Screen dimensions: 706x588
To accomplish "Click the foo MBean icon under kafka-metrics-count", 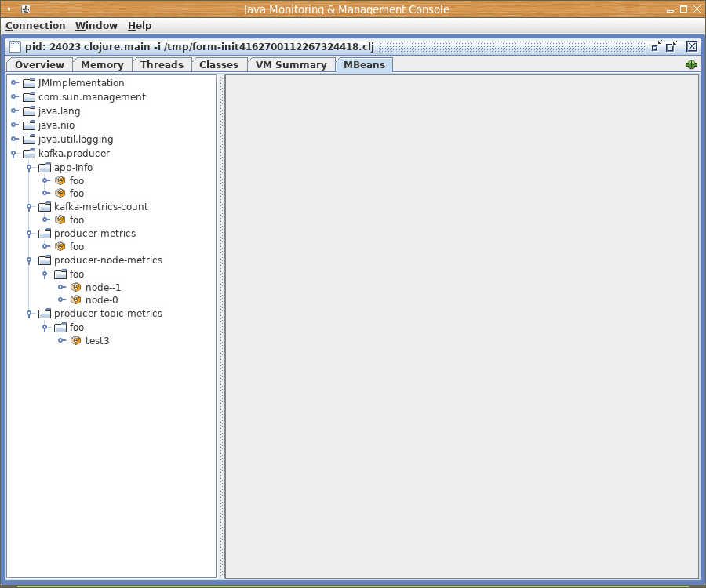I will pos(60,220).
